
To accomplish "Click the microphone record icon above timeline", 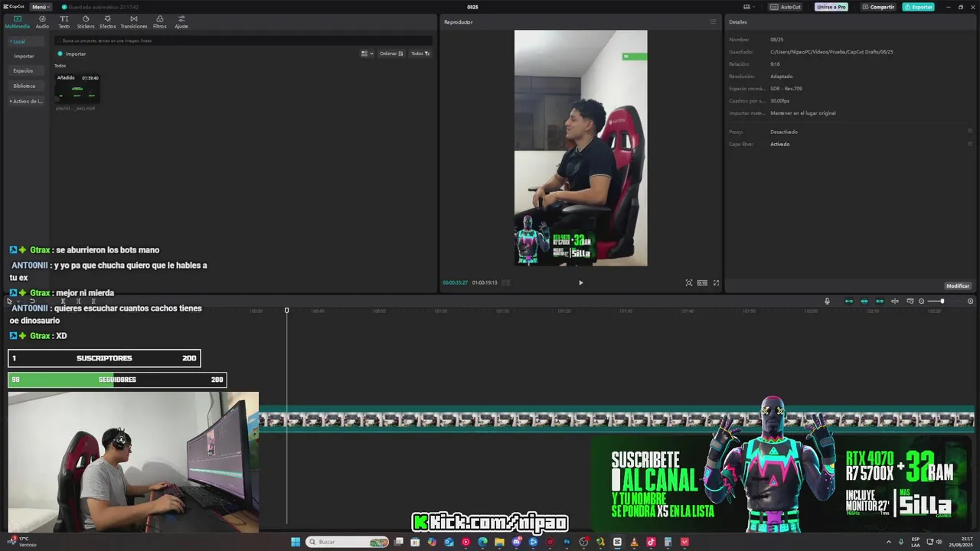I will point(827,301).
